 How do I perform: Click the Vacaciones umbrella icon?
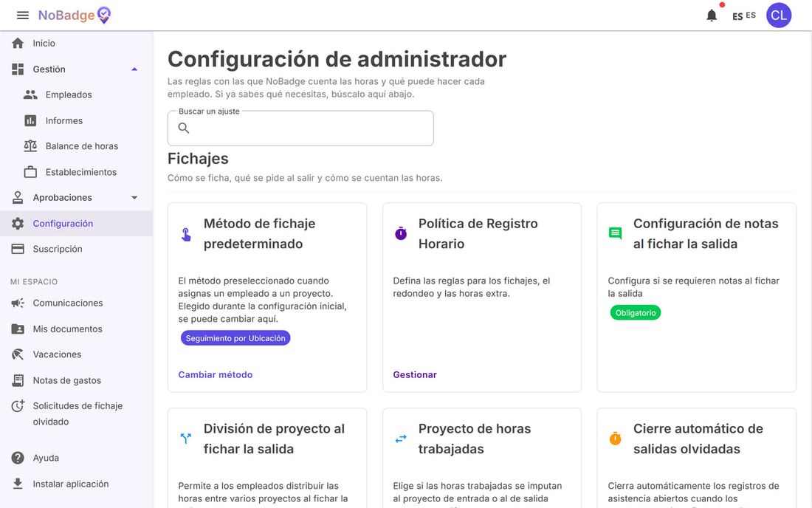[18, 354]
